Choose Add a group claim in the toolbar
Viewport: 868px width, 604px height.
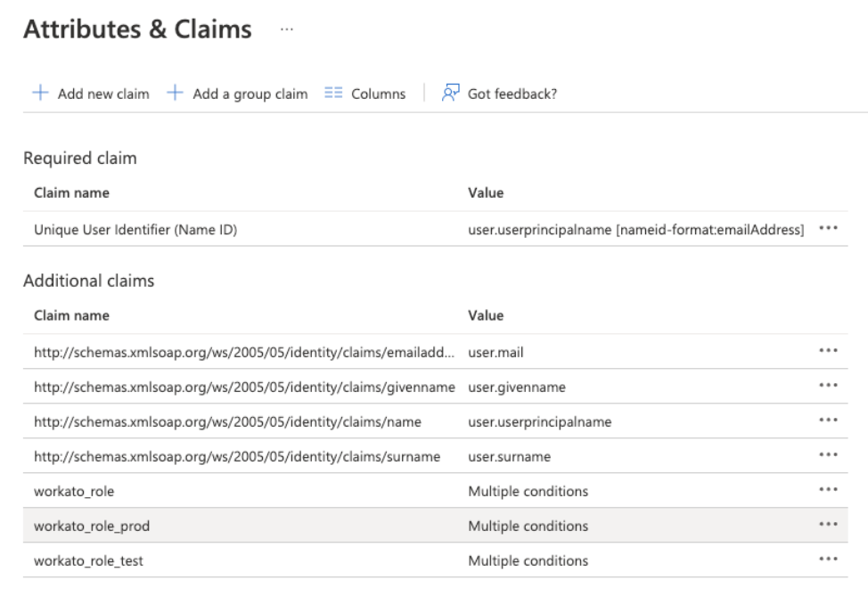pos(250,94)
